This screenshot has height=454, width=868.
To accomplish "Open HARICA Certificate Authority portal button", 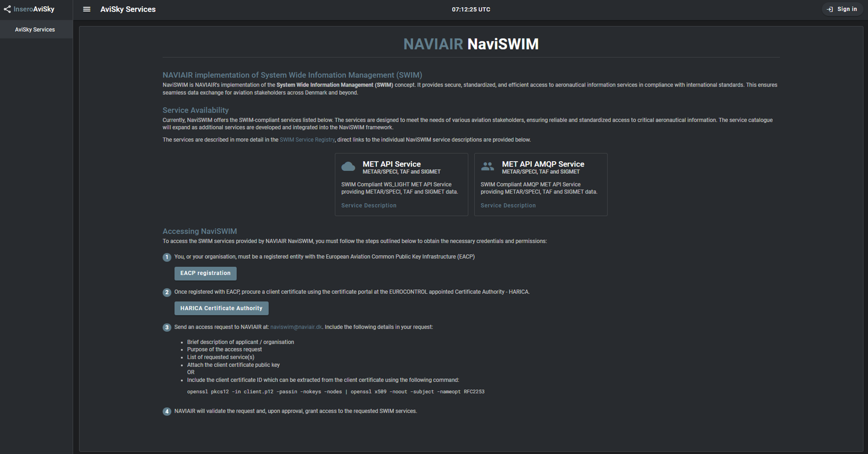I will [x=221, y=309].
